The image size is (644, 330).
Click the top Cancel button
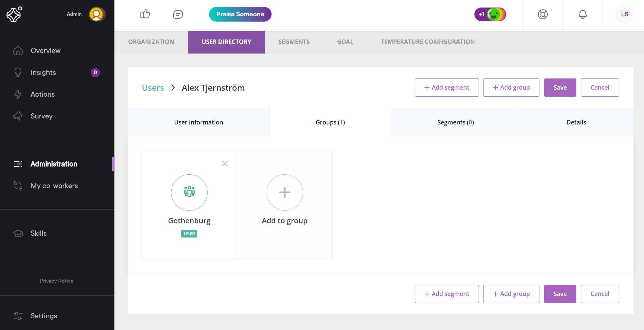600,88
